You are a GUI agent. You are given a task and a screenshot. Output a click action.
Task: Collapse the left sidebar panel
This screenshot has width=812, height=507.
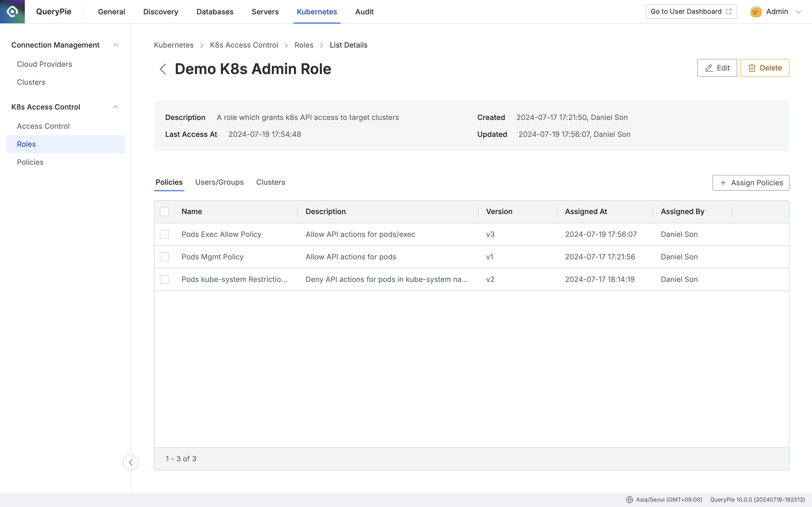point(131,462)
